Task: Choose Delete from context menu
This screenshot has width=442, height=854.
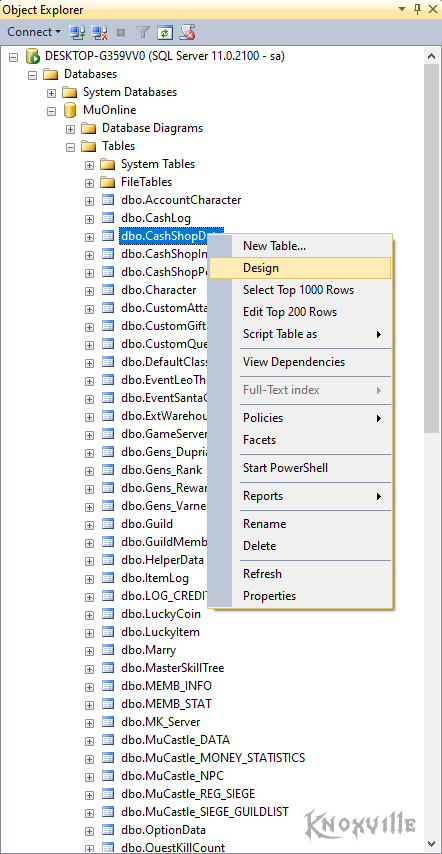Action: pos(300,546)
